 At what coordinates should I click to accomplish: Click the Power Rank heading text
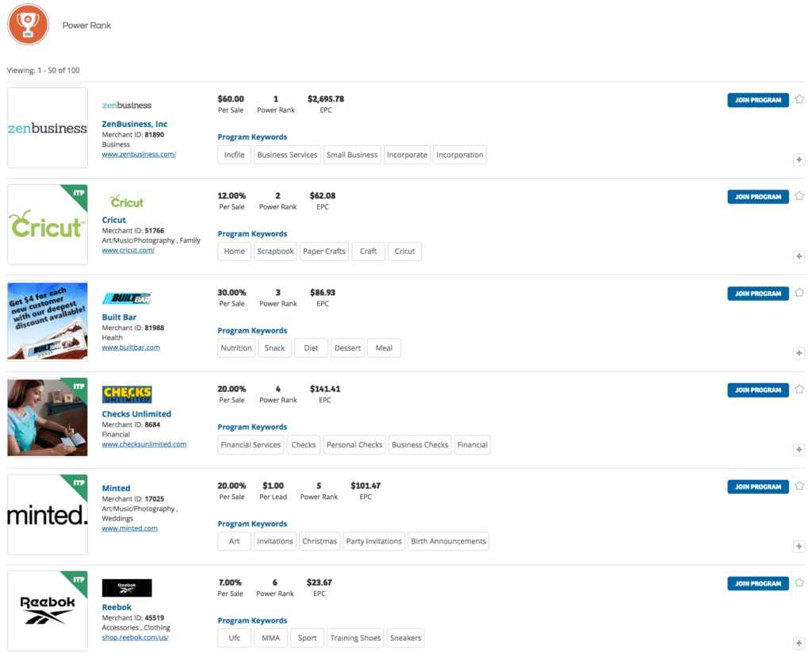tap(86, 25)
